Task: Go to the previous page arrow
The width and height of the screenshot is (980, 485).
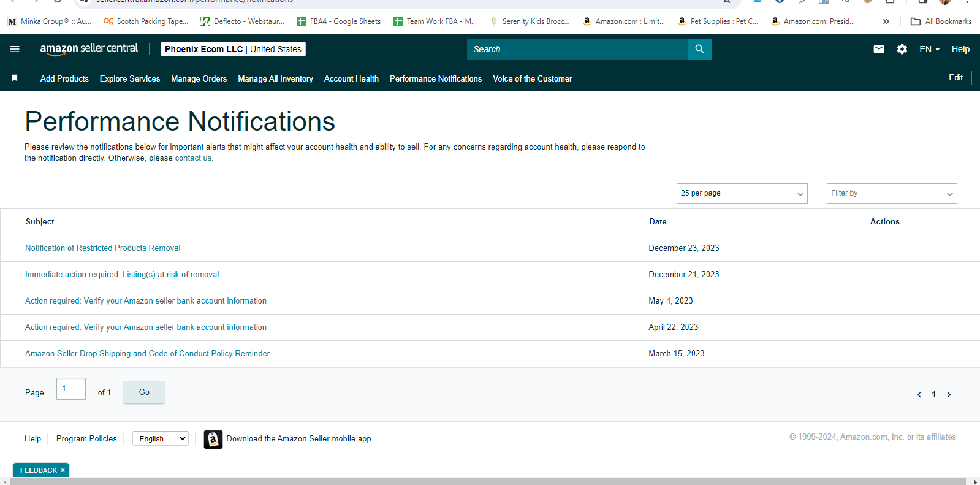Action: (x=919, y=394)
